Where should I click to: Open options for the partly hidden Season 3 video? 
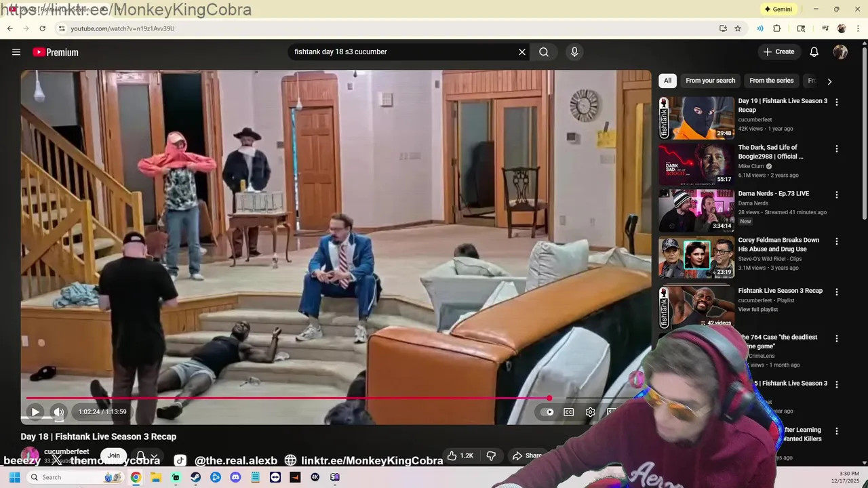(x=837, y=384)
